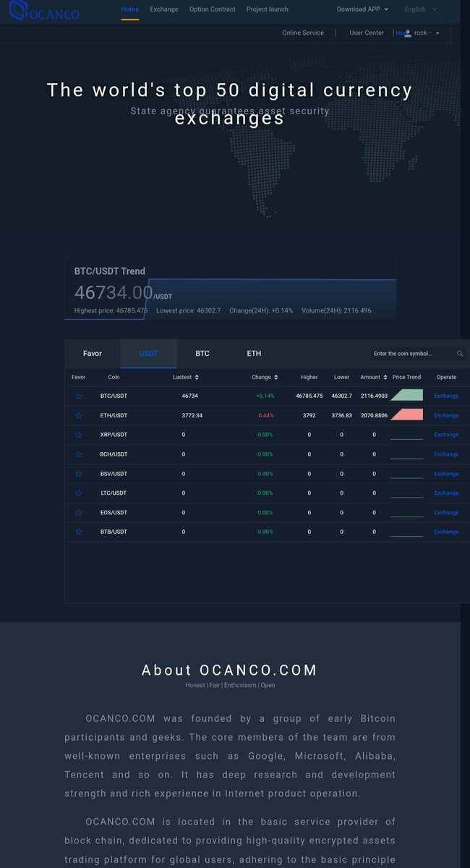The image size is (470, 868).
Task: Click Exchange link for LTC/USDT
Action: click(x=446, y=493)
